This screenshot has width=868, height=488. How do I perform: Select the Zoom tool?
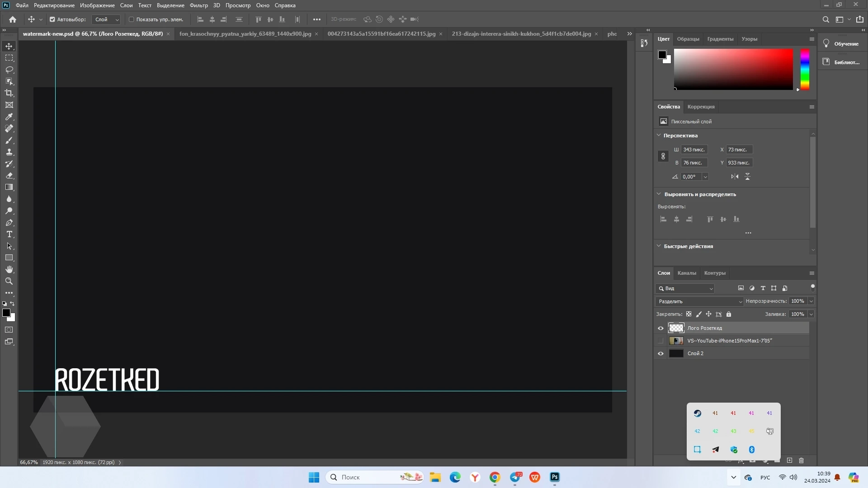(x=9, y=281)
